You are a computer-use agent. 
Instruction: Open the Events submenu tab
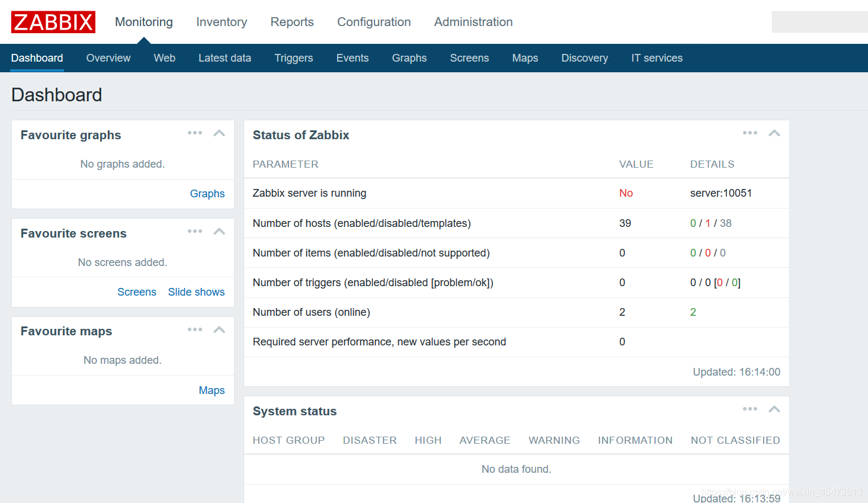click(353, 58)
